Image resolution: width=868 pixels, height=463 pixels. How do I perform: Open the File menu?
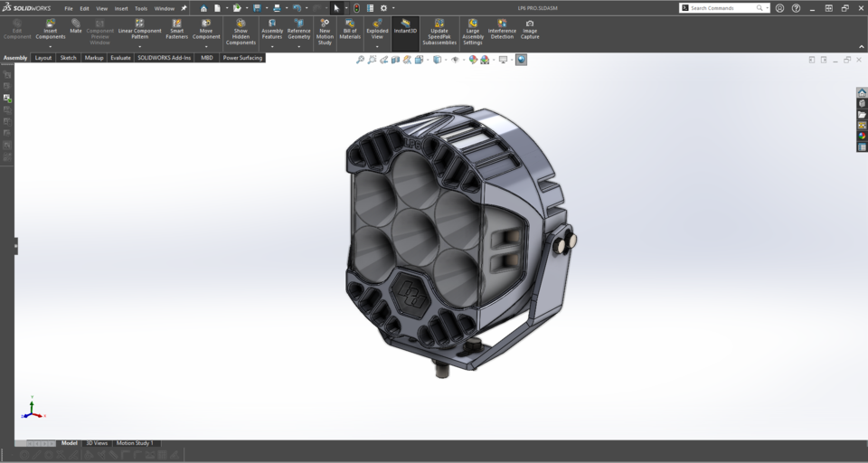69,8
